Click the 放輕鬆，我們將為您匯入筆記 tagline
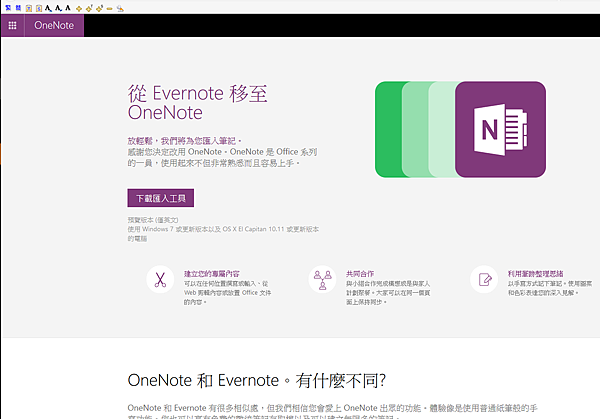This screenshot has height=419, width=600. point(185,141)
